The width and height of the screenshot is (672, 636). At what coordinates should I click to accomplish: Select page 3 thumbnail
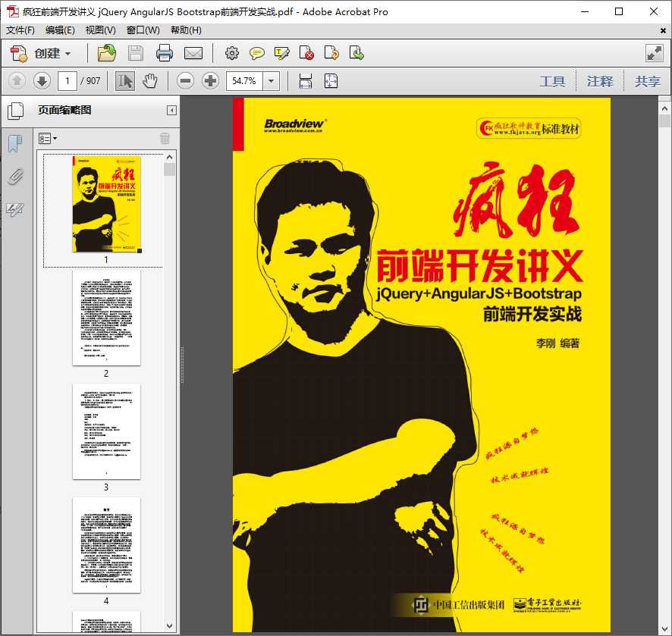[106, 430]
